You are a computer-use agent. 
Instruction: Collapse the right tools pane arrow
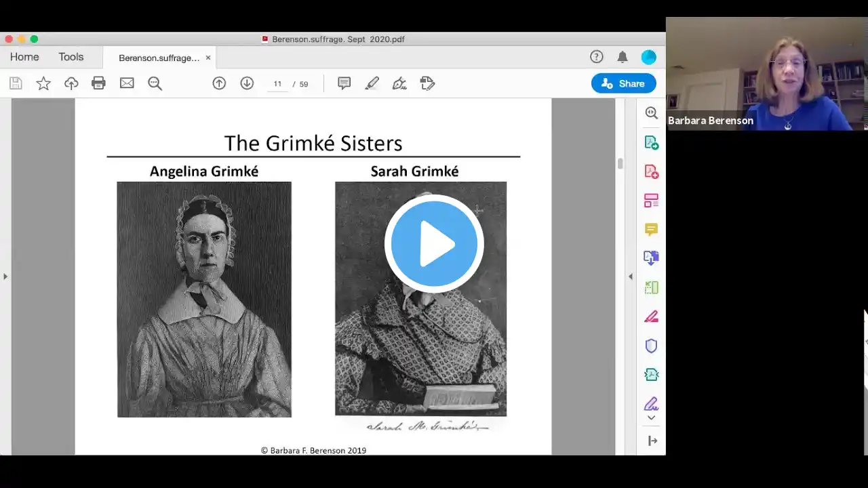click(630, 277)
